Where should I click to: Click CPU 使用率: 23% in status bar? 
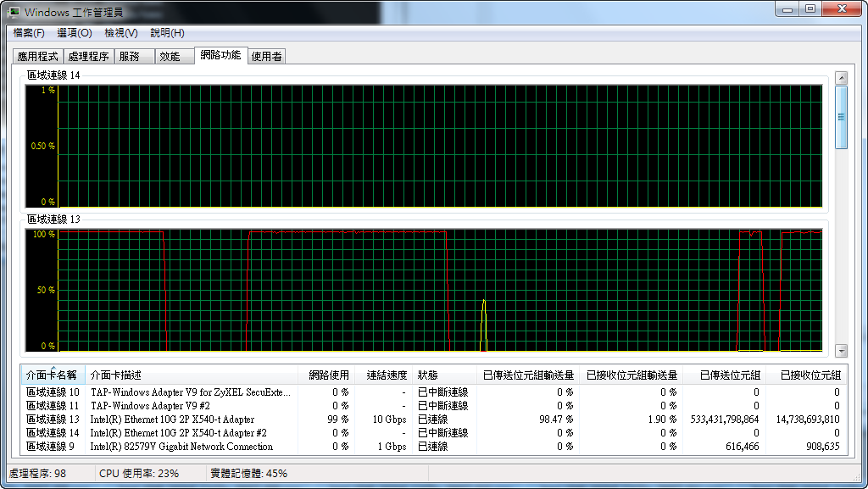pyautogui.click(x=139, y=474)
